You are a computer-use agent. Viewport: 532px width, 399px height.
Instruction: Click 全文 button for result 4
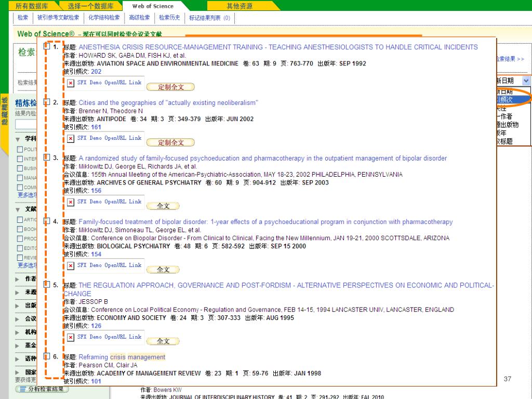163,270
